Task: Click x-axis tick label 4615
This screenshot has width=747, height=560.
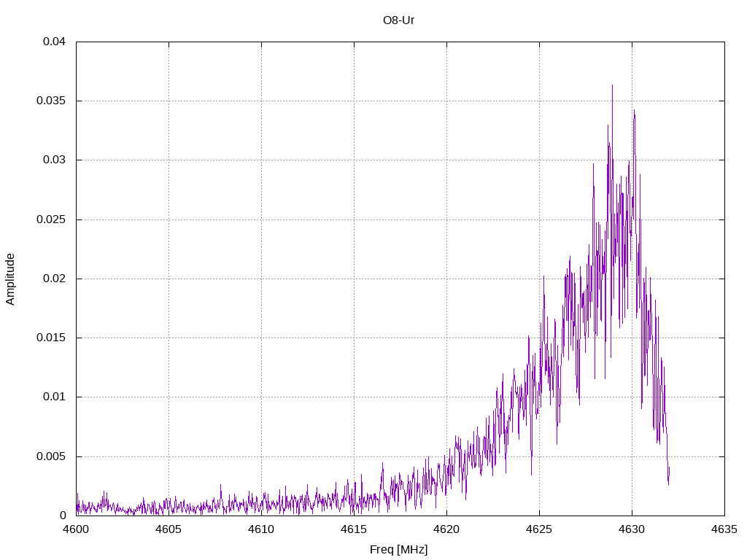Action: pyautogui.click(x=354, y=529)
